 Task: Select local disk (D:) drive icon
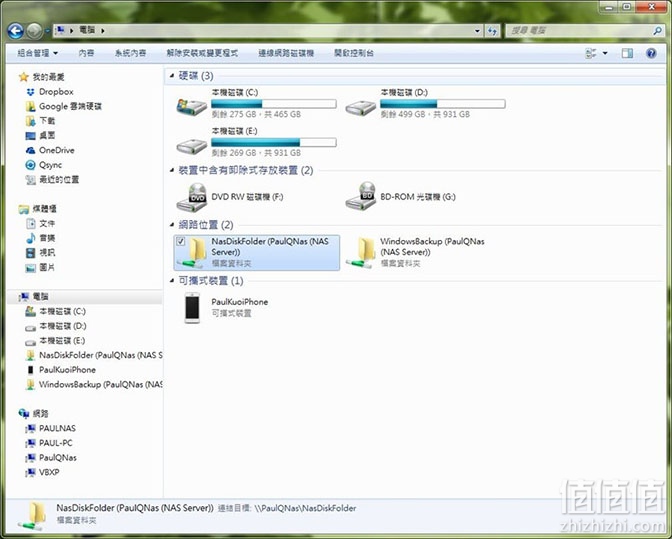pyautogui.click(x=361, y=107)
